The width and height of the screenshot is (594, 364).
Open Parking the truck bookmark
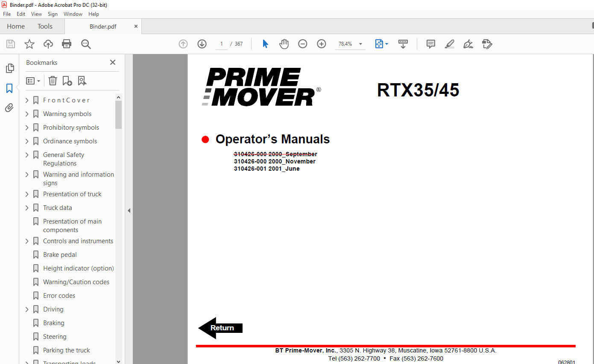pyautogui.click(x=67, y=350)
